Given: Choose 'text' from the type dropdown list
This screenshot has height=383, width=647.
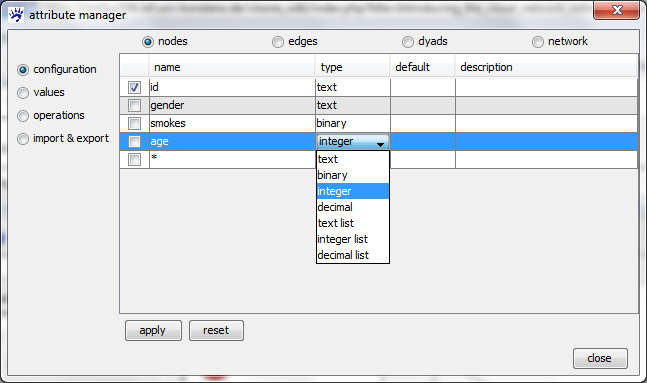Looking at the screenshot, I should click(353, 159).
